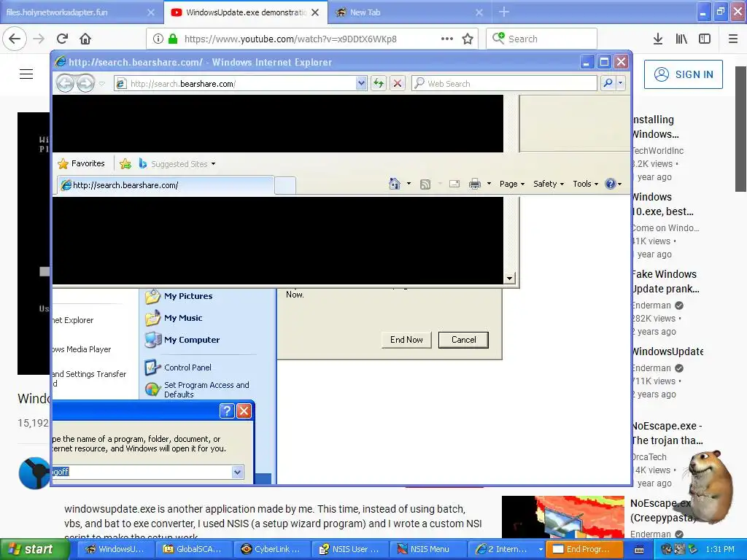Expand the Suggested Sites dropdown
The image size is (747, 560).
pos(214,164)
